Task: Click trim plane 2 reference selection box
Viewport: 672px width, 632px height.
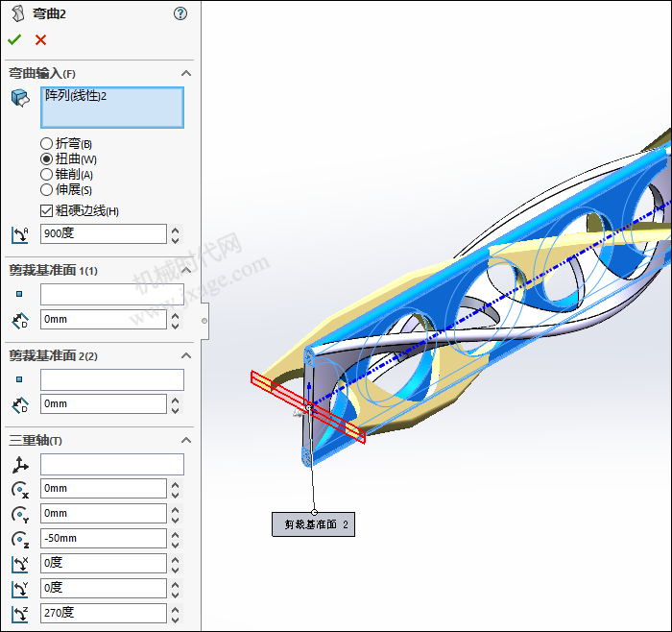Action: (x=112, y=380)
